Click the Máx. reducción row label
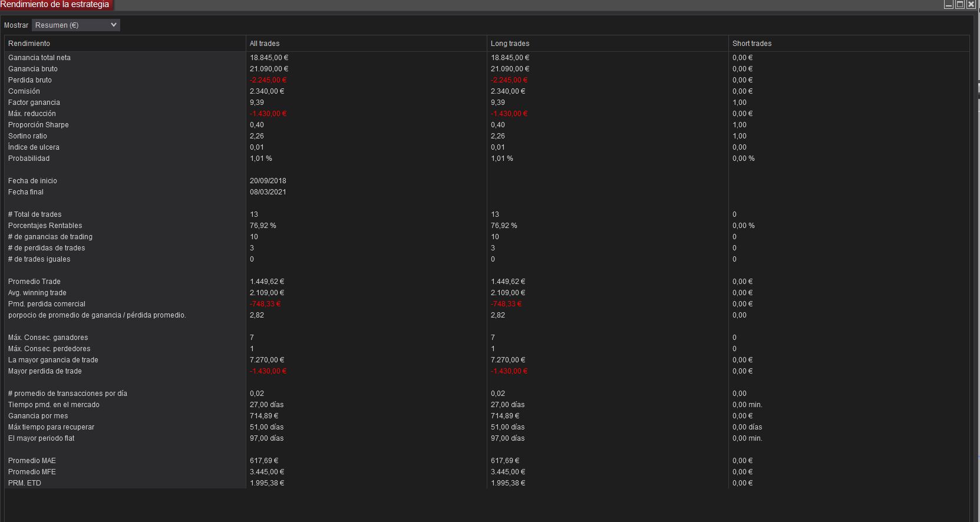 tap(32, 114)
